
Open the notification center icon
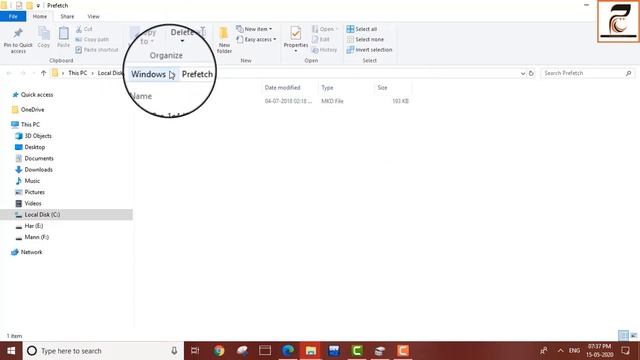pyautogui.click(x=625, y=351)
